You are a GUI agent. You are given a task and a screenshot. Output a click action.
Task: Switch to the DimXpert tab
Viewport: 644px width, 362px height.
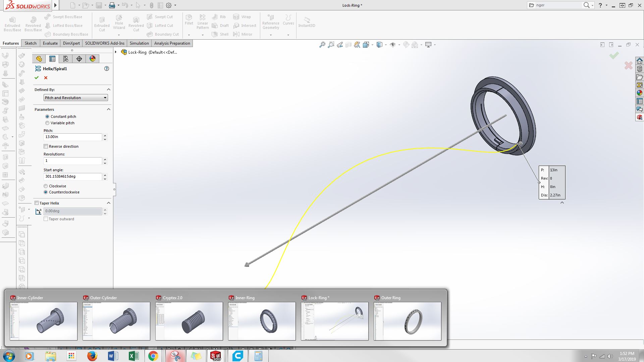(x=71, y=43)
